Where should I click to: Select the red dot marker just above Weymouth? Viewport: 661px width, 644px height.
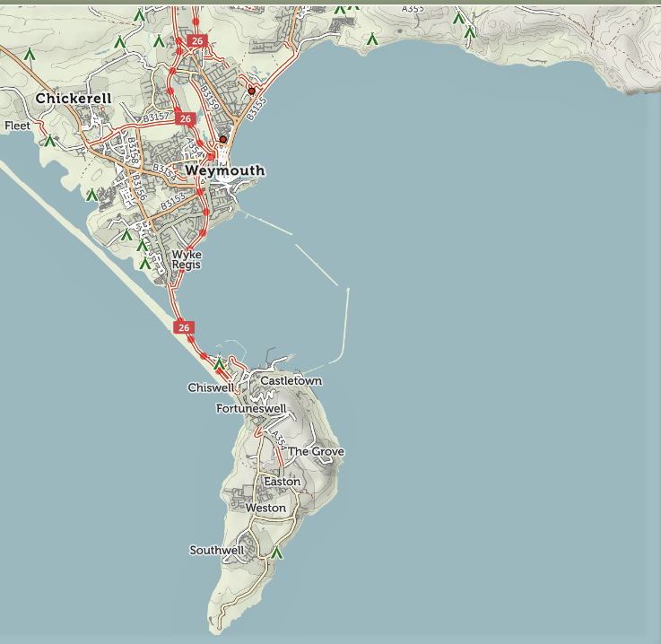click(x=222, y=139)
